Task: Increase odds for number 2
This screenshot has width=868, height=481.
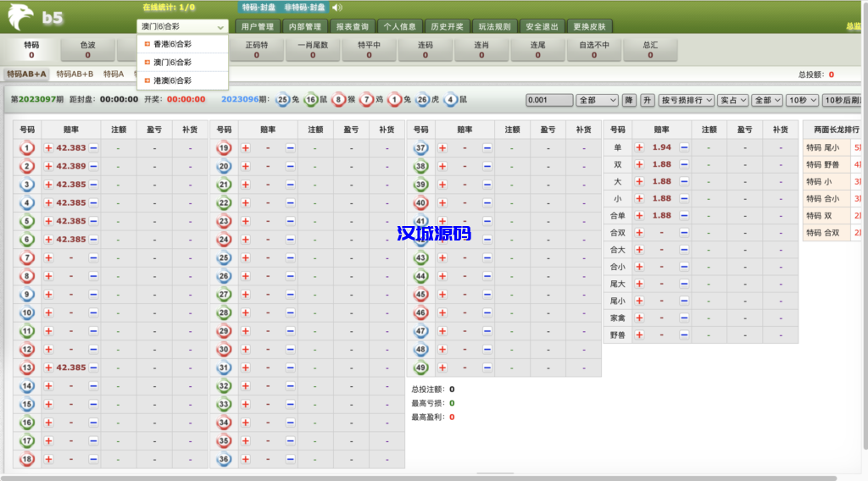Action: point(48,167)
